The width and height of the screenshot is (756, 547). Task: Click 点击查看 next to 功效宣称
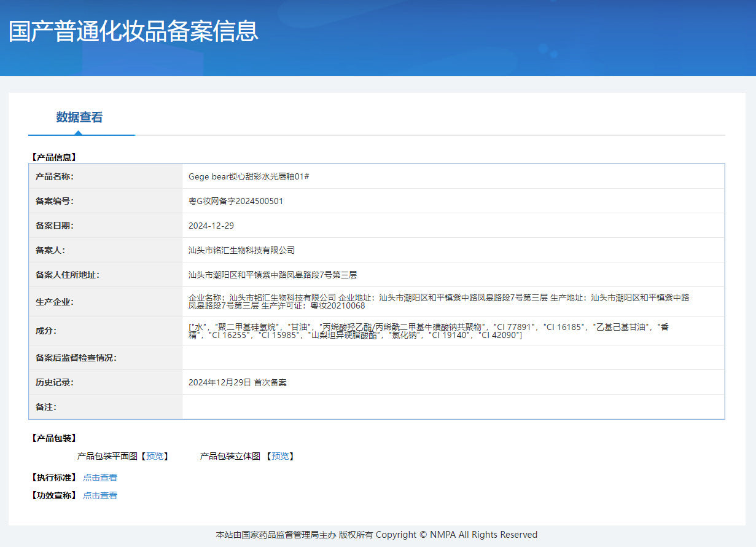(x=100, y=495)
